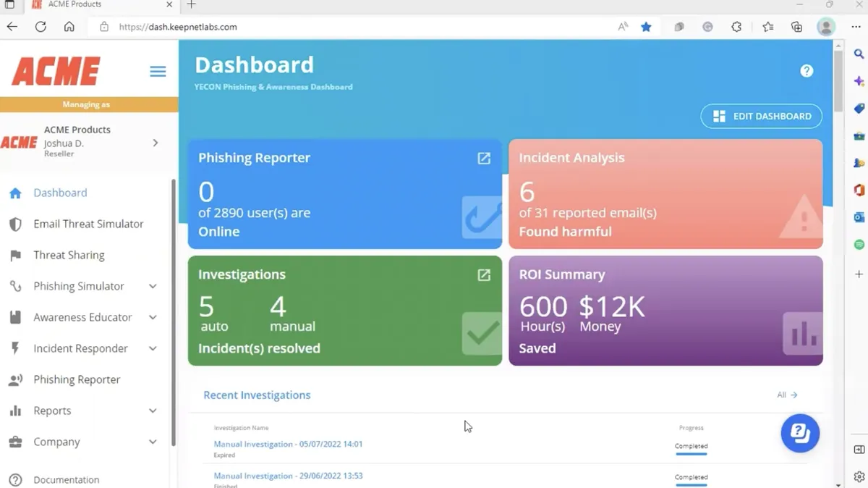Click the Edge sidebar settings gear

[859, 476]
